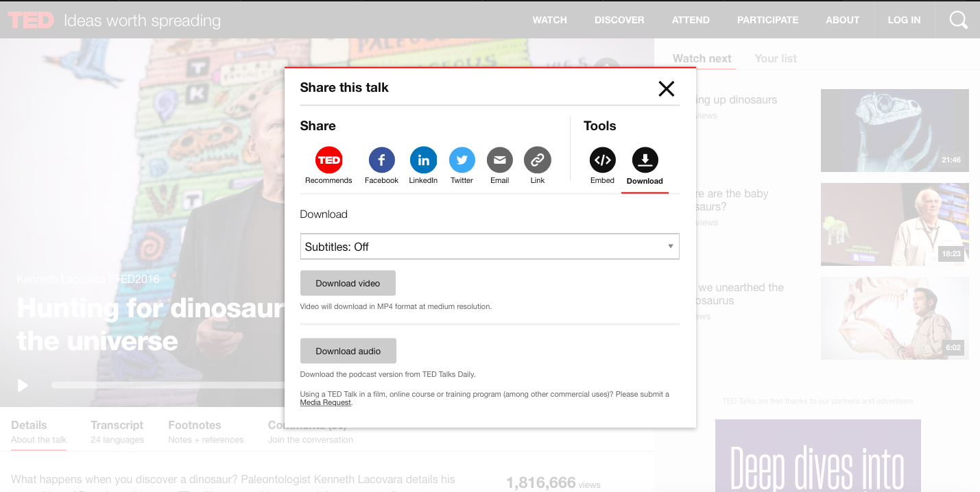Share the talk via Email icon
This screenshot has width=980, height=492.
point(500,160)
